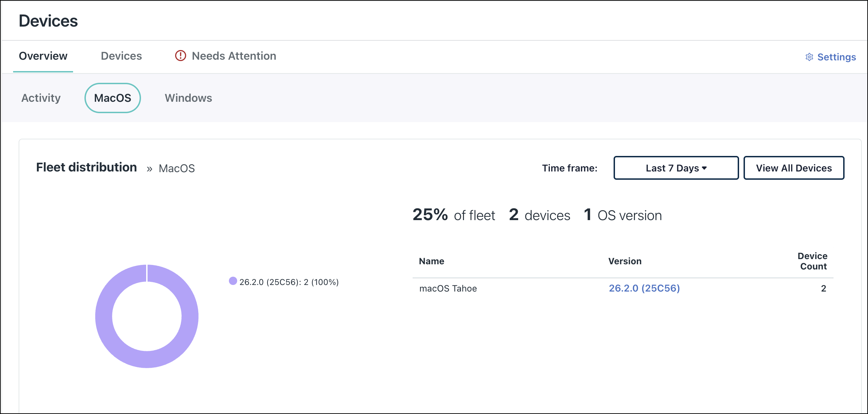Enable the Windows fleet filter
868x414 pixels.
click(188, 98)
